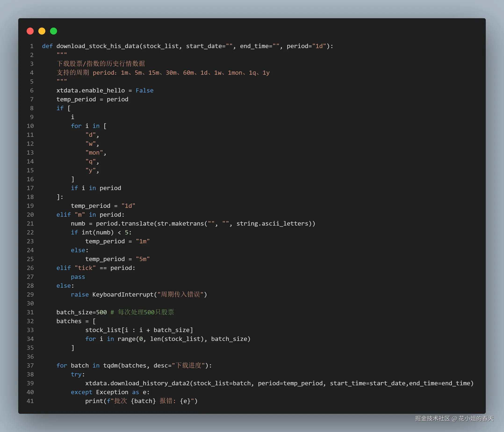Click the "1d" string on line 19
504x432 pixels.
(128, 206)
